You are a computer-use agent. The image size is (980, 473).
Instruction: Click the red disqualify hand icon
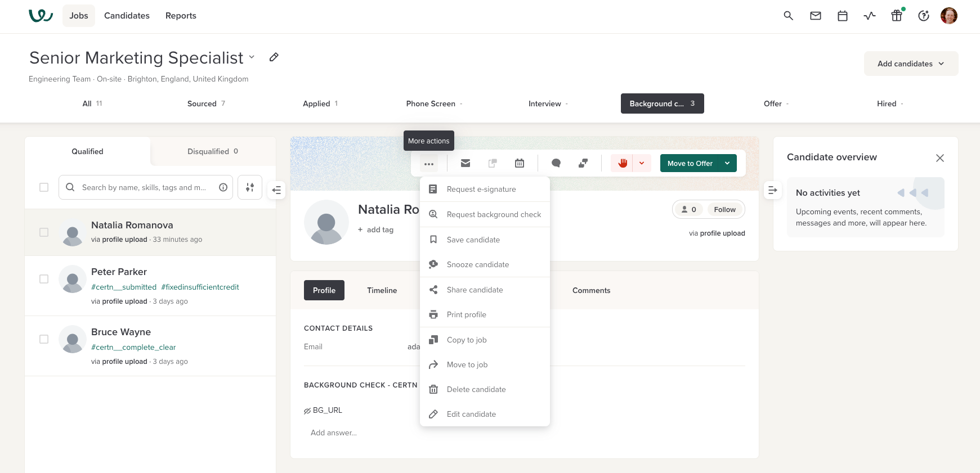click(622, 163)
